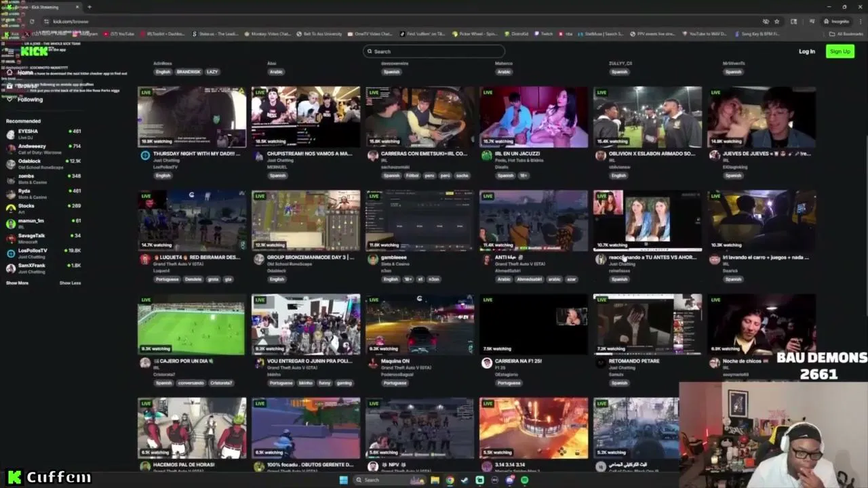Open the RETOMANDO PETARE stream thumbnail
Image resolution: width=868 pixels, height=488 pixels.
point(648,324)
